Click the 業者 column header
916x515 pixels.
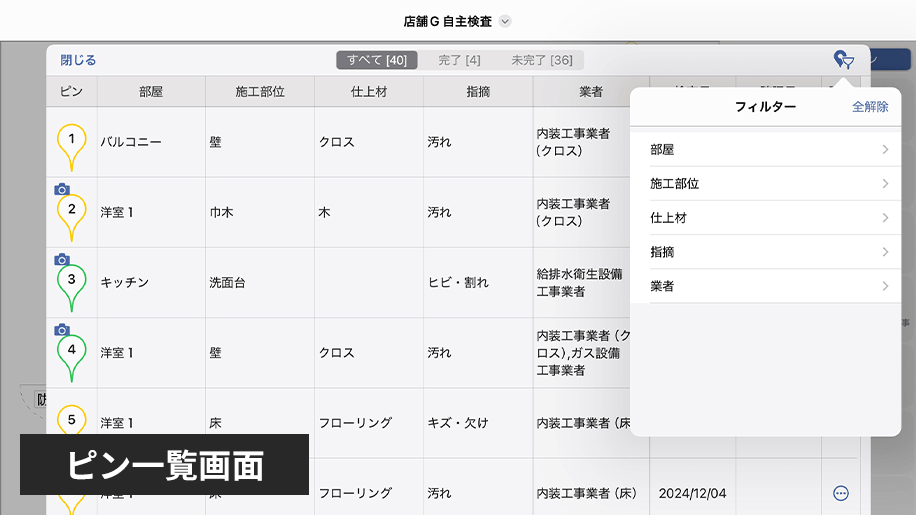tap(591, 92)
